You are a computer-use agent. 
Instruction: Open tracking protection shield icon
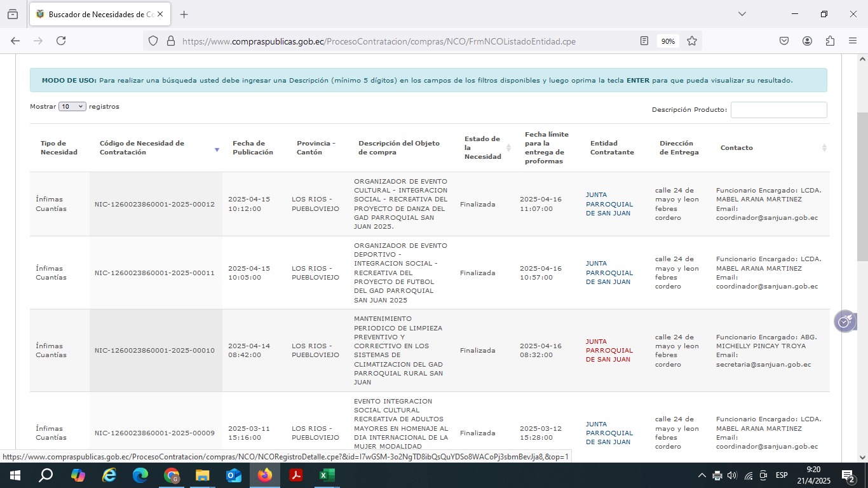click(153, 41)
